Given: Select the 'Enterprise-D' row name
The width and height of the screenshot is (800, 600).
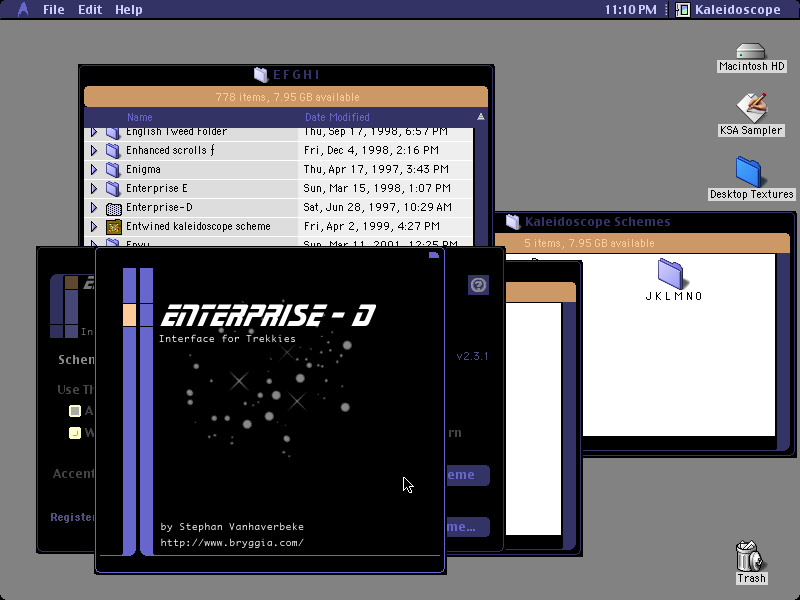Looking at the screenshot, I should pos(159,208).
